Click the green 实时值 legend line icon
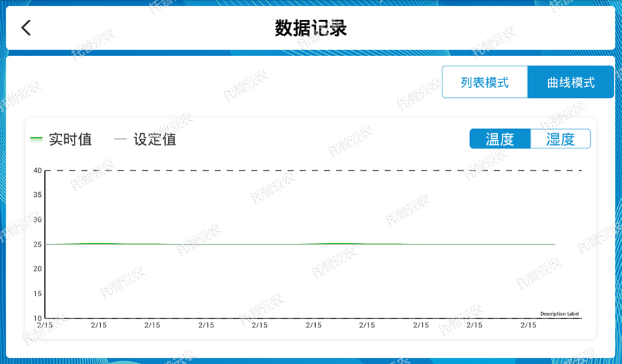 pyautogui.click(x=37, y=139)
